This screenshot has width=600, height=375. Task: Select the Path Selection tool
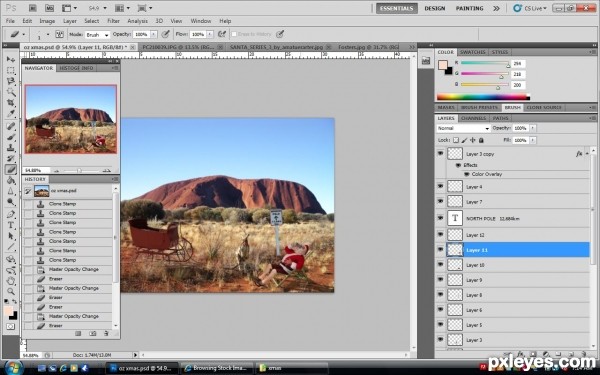[x=11, y=236]
